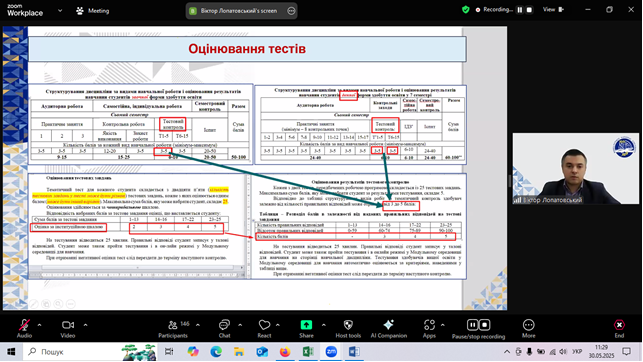643x362 pixels.
Task: Pause recording in the top bar
Action: click(520, 10)
